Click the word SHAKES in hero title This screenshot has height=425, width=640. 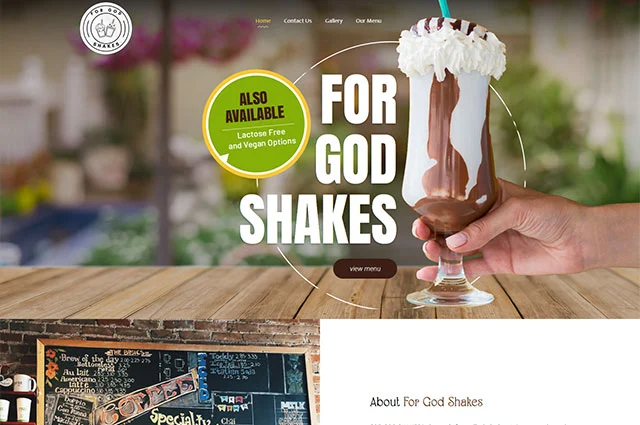click(318, 219)
